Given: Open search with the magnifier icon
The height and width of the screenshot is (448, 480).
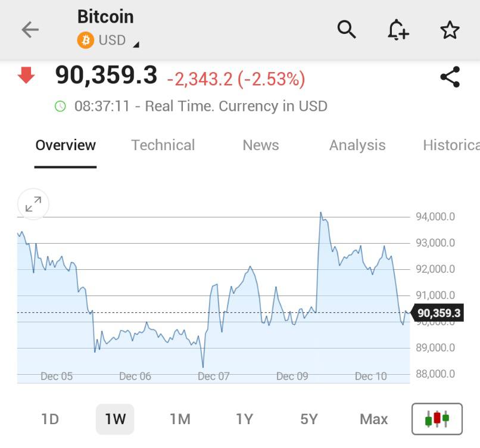Looking at the screenshot, I should (347, 29).
